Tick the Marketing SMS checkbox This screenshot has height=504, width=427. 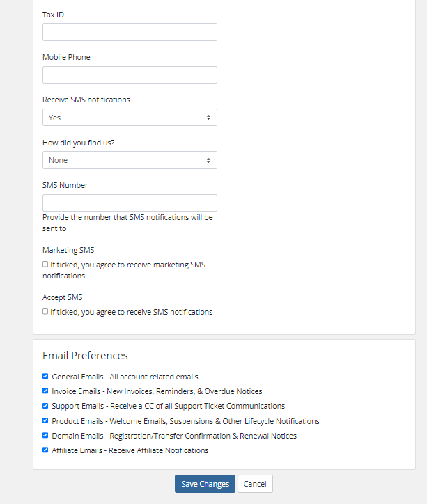click(45, 265)
